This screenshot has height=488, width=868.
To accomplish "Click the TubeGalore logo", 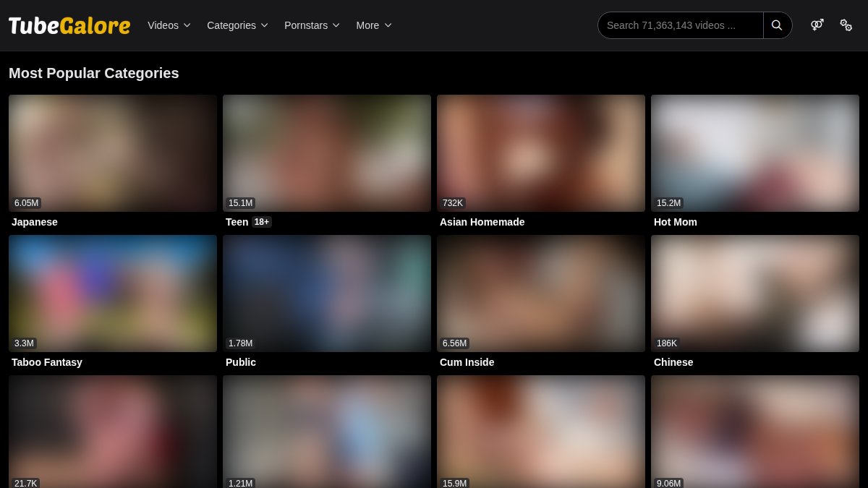I will [x=69, y=25].
